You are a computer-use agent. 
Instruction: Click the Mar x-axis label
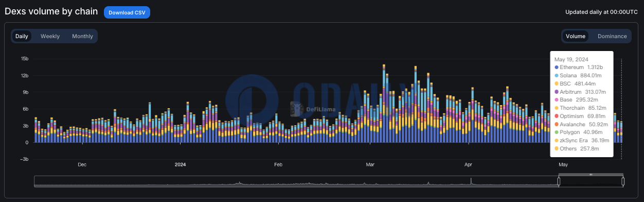[370, 165]
